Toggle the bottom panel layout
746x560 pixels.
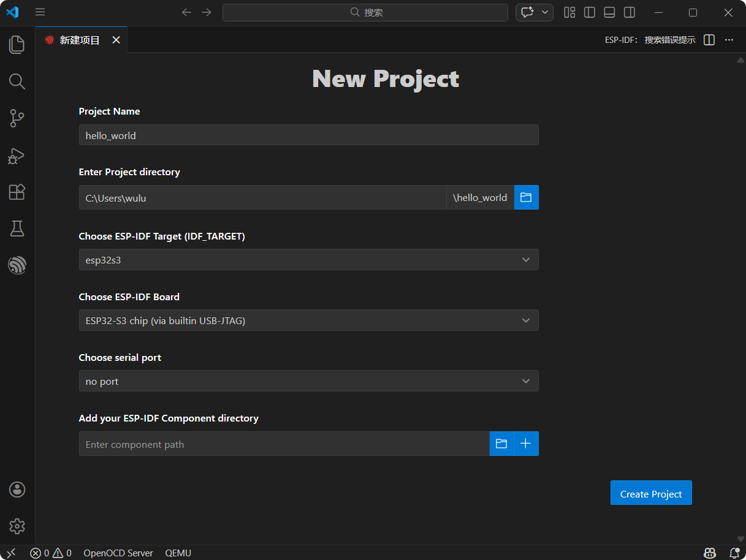tap(609, 12)
